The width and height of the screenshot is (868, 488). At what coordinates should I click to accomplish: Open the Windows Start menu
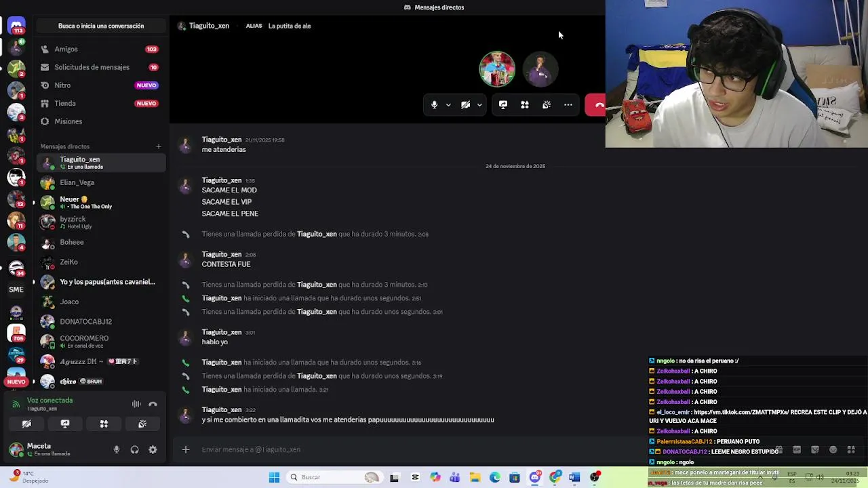point(274,478)
